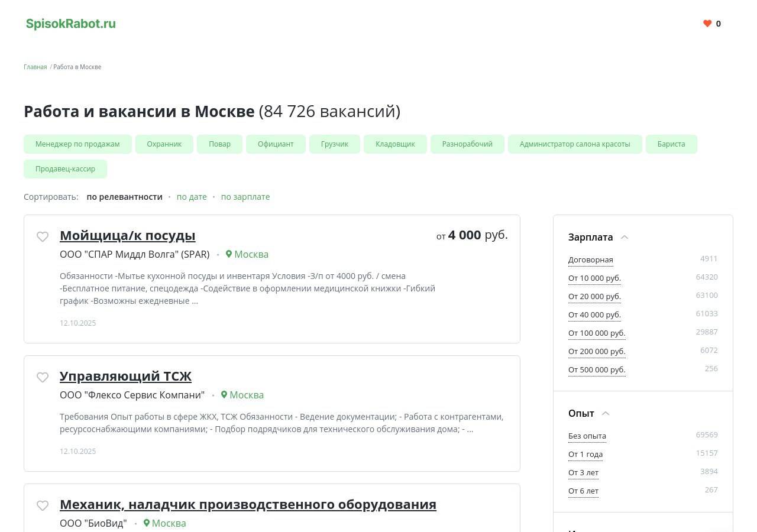Viewport: 757px width, 532px height.
Task: Sort vacancies по зарплате
Action: [245, 197]
